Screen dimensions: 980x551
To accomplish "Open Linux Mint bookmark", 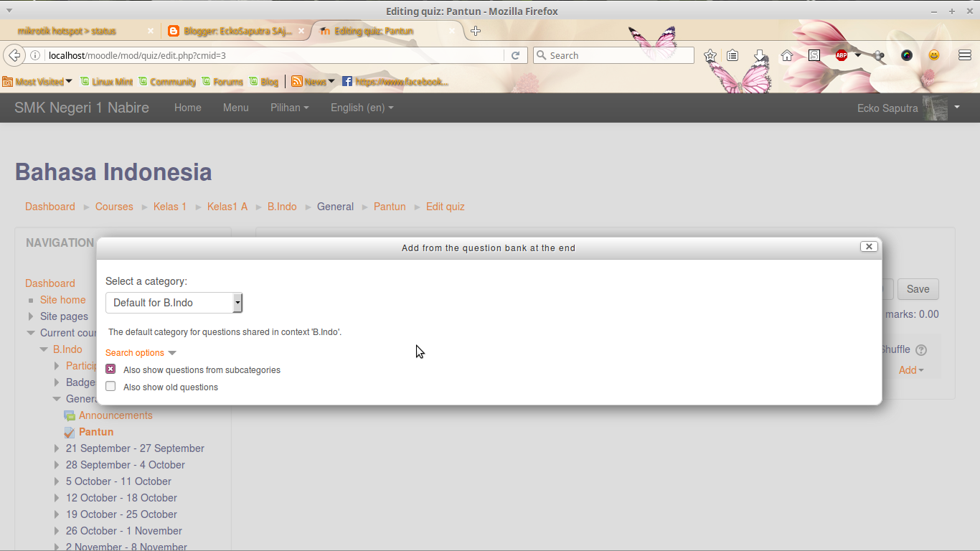I will (x=106, y=82).
